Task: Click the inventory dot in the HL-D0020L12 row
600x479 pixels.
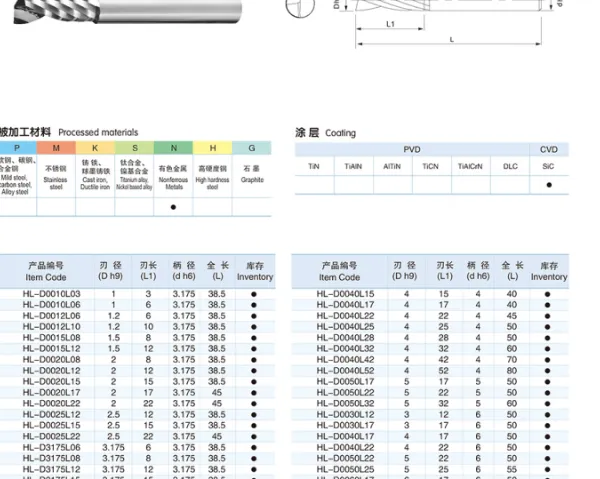Action: tap(254, 371)
